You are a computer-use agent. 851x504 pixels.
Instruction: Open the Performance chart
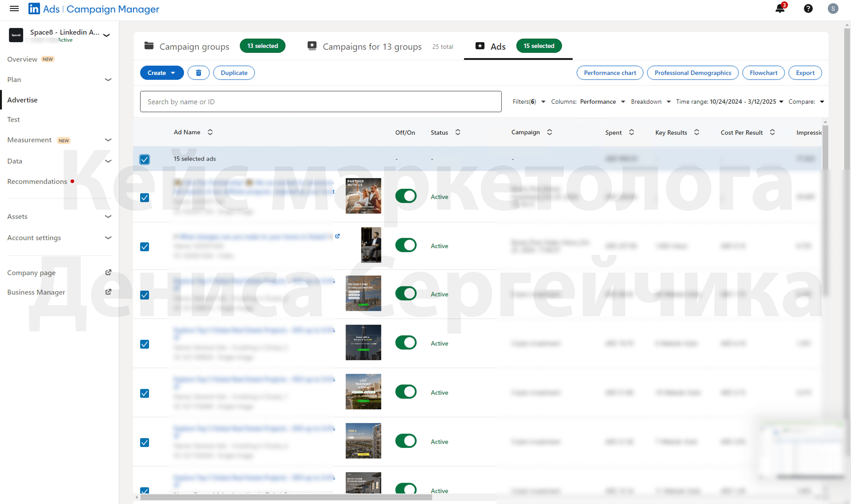pos(610,73)
